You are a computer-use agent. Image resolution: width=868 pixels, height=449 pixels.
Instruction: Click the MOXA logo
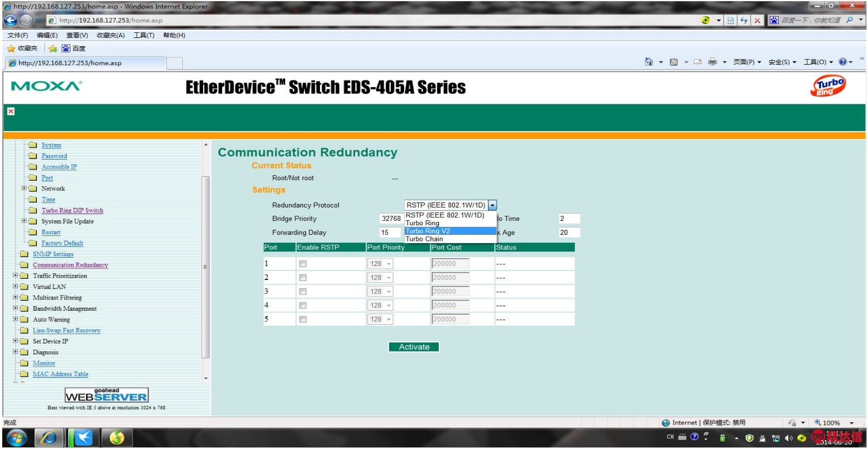[x=46, y=86]
